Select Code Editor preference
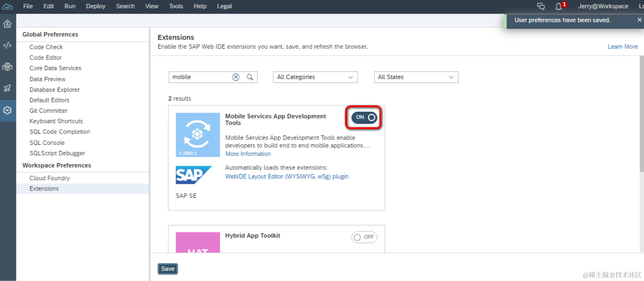 point(45,57)
